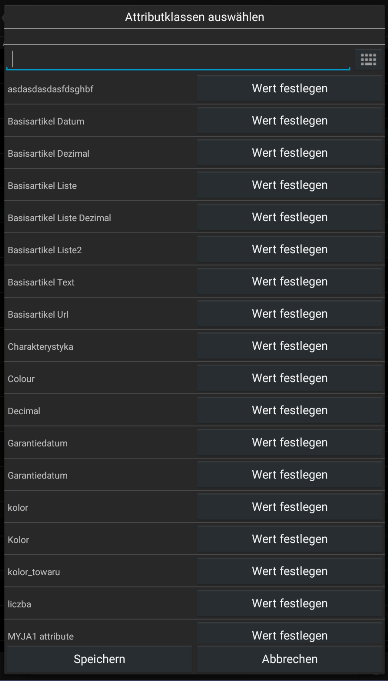Click Wert festlegen for lowercase kolor
This screenshot has height=681, width=388.
(x=289, y=507)
